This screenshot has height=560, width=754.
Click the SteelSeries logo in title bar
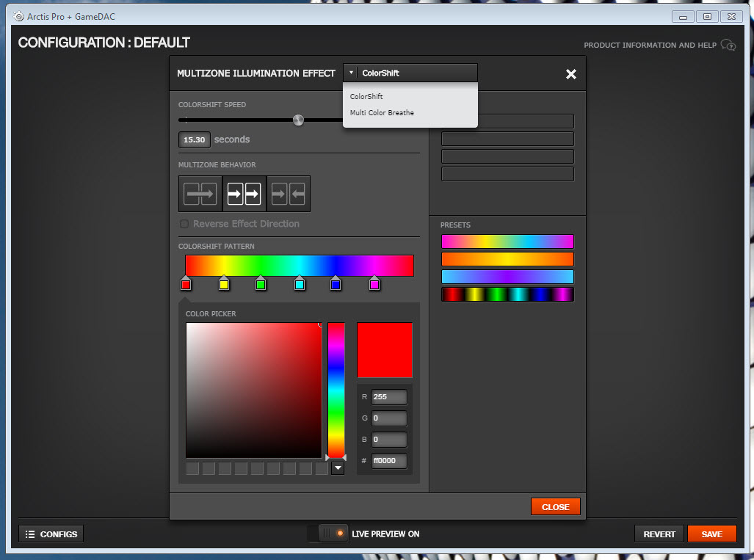coord(19,16)
